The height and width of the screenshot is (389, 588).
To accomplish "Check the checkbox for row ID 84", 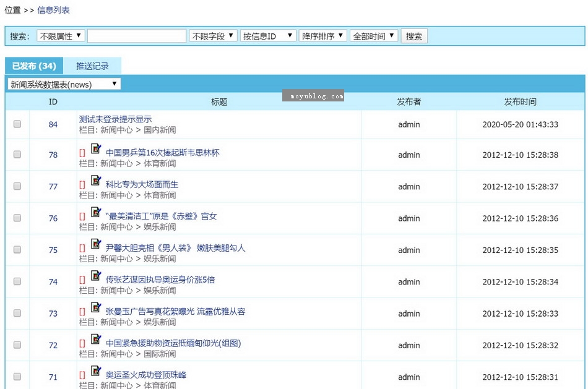I will coord(17,124).
